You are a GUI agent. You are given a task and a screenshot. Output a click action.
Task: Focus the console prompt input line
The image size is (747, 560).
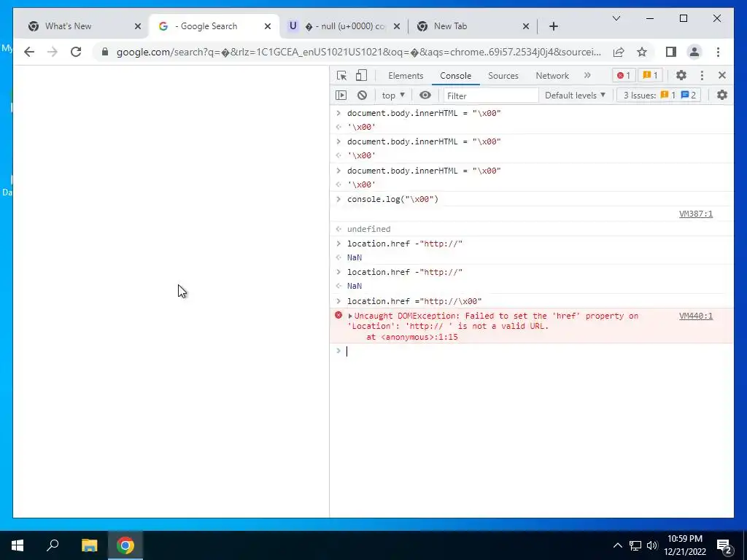coord(538,351)
